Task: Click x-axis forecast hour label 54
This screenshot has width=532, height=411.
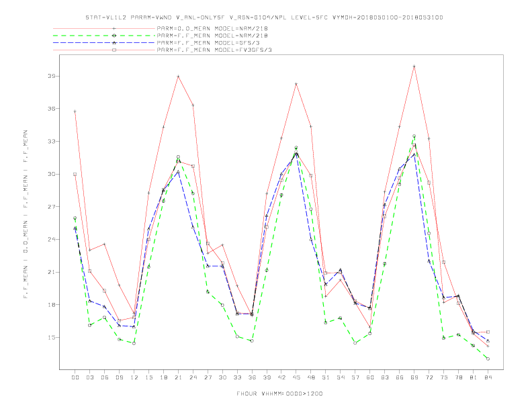Action: coord(341,377)
